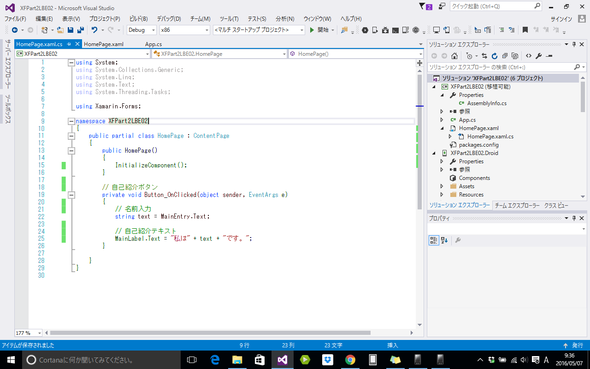This screenshot has height=369, width=590.
Task: Click the View Code icon in Solution Explorer
Action: 529,56
